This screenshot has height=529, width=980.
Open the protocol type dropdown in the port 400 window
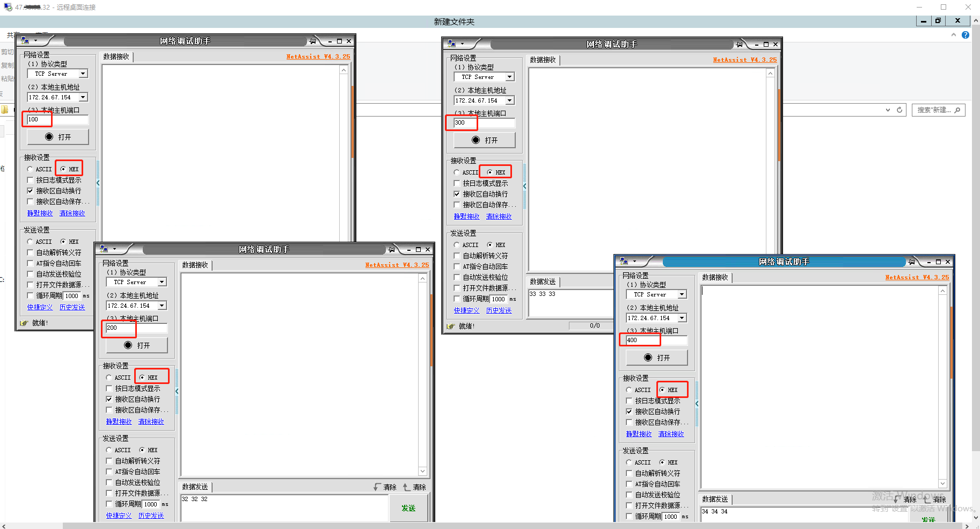pyautogui.click(x=682, y=294)
